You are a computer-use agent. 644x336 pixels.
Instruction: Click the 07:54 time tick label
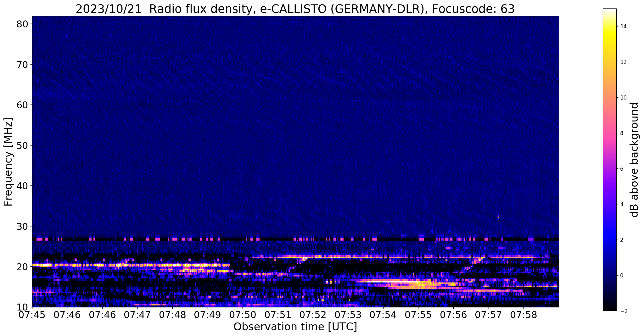tap(383, 315)
